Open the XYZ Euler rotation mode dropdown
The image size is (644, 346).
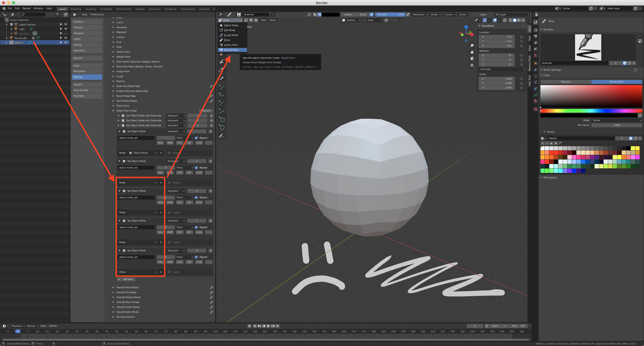502,69
